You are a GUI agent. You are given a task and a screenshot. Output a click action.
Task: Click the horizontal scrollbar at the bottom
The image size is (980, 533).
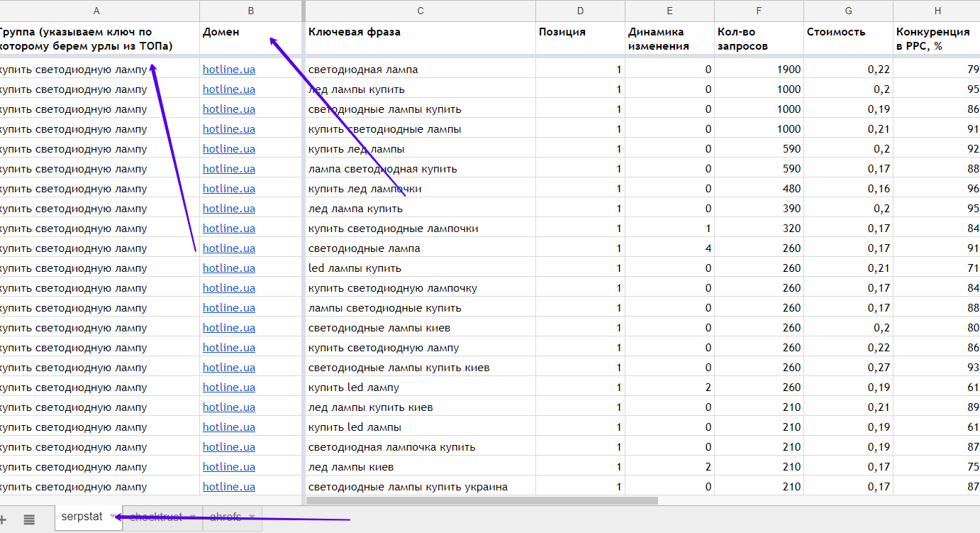click(481, 500)
